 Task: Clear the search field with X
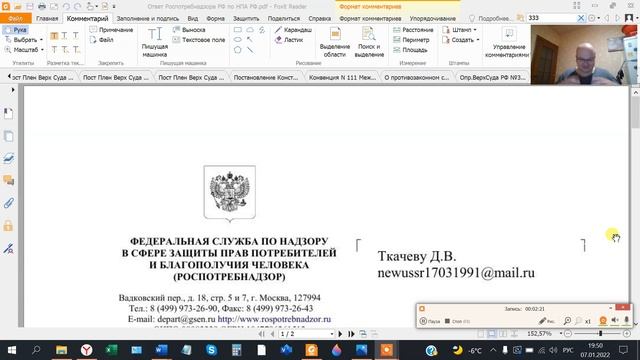click(581, 18)
